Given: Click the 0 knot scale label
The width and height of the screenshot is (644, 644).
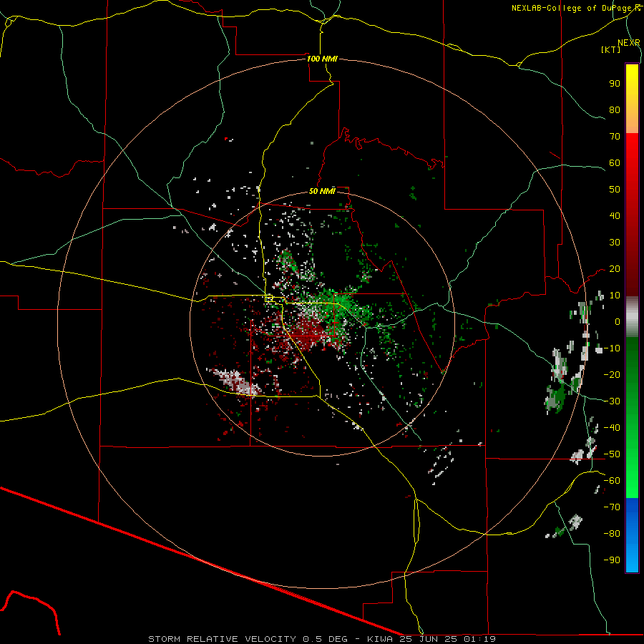Looking at the screenshot, I should click(x=618, y=322).
